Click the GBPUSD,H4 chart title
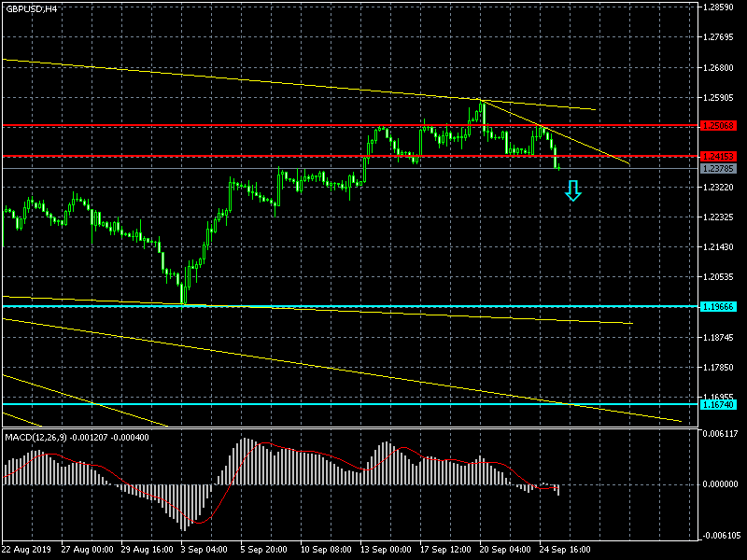 [30, 8]
